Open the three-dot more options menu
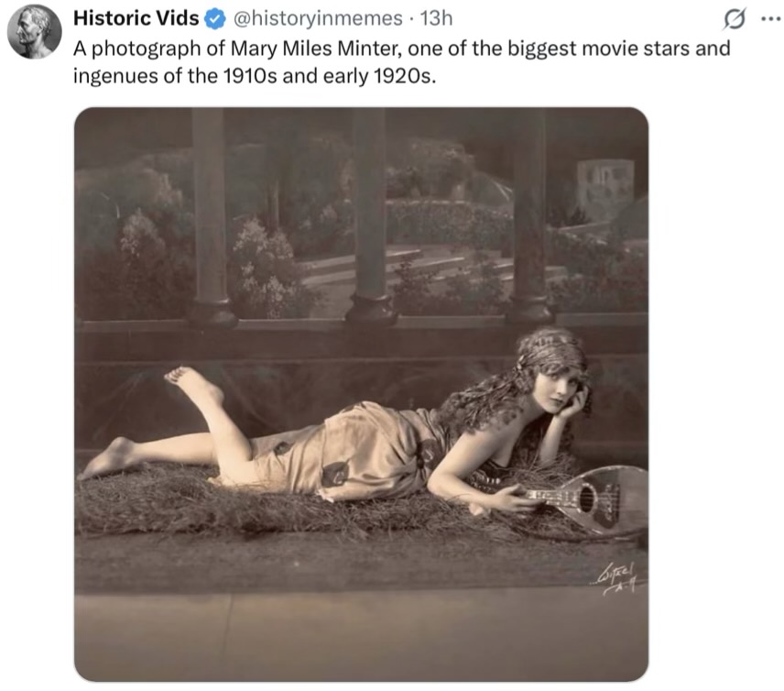Screen dimensions: 784x691 (x=768, y=18)
